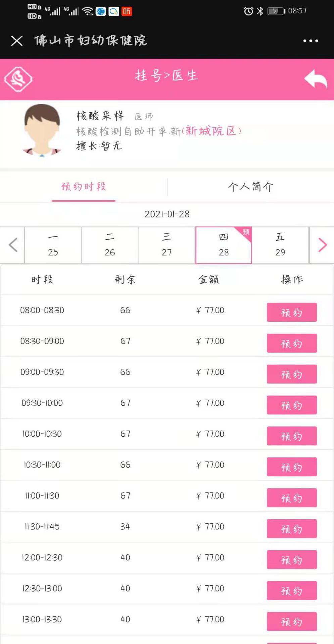Book the 11:30-11:45 time slot
334x644 pixels.
(x=291, y=529)
